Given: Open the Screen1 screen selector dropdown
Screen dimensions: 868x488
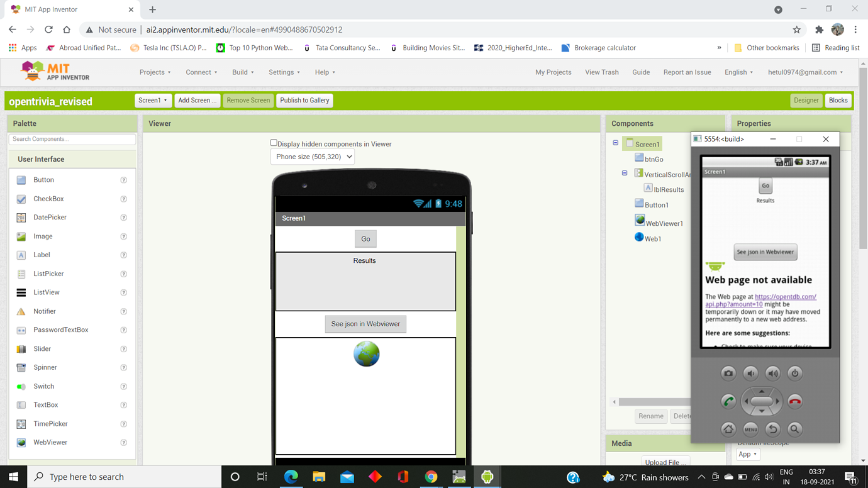Looking at the screenshot, I should point(153,100).
